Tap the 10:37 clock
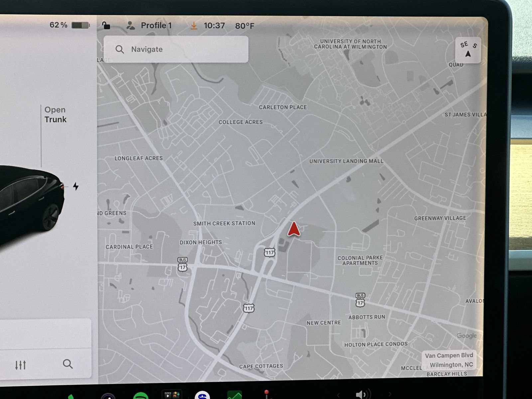 tap(214, 26)
